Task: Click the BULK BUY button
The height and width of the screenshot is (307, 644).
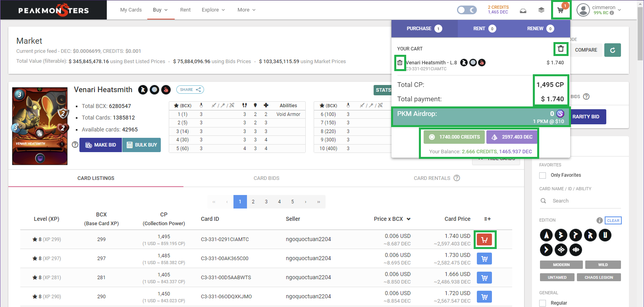Action: pos(142,145)
